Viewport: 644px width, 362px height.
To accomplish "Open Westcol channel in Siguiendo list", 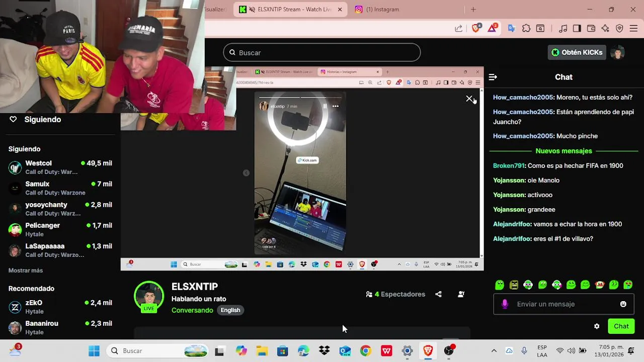I will coord(60,167).
